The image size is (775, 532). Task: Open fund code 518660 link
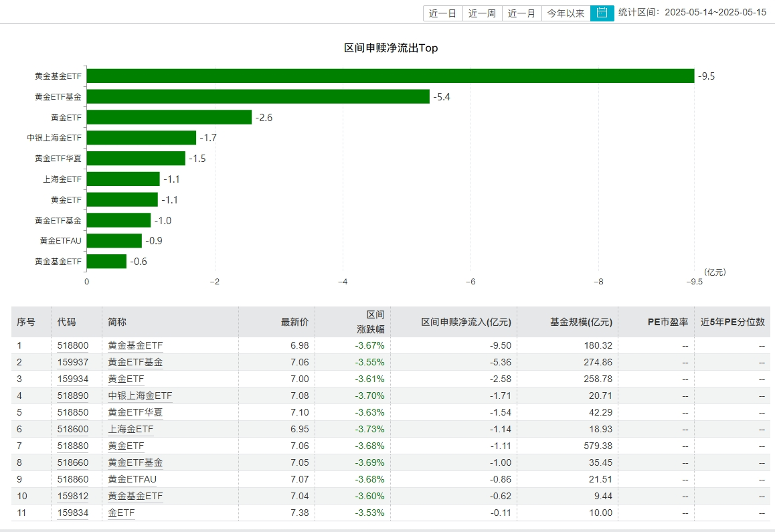73,463
